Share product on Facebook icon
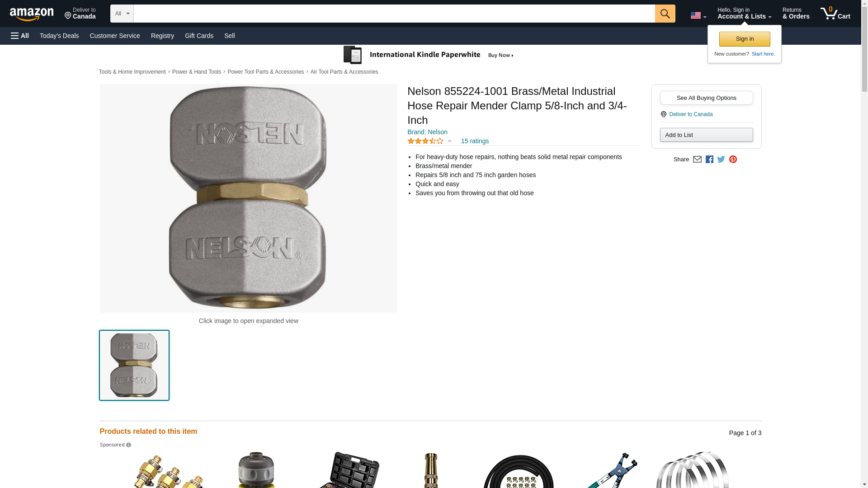 709,160
